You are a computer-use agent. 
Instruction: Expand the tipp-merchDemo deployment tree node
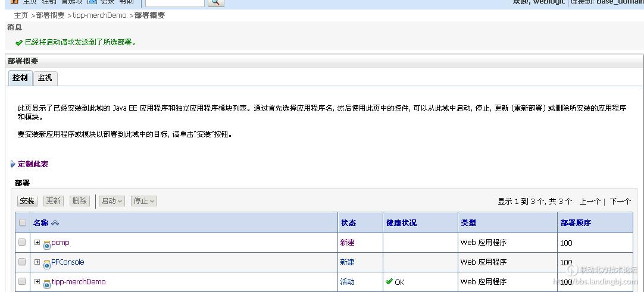tap(37, 281)
